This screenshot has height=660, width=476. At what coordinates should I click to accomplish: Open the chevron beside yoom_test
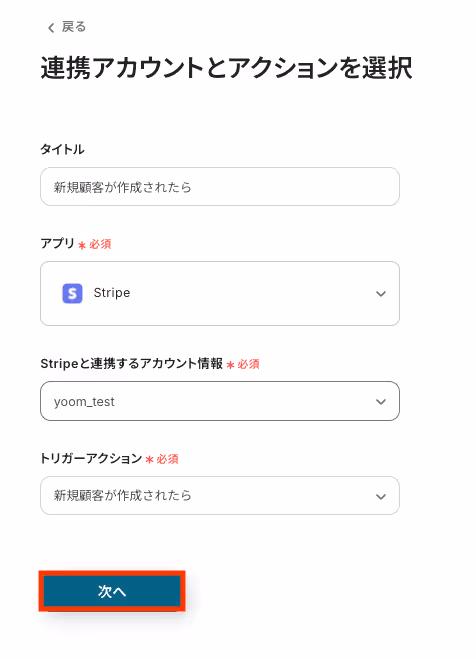(380, 402)
